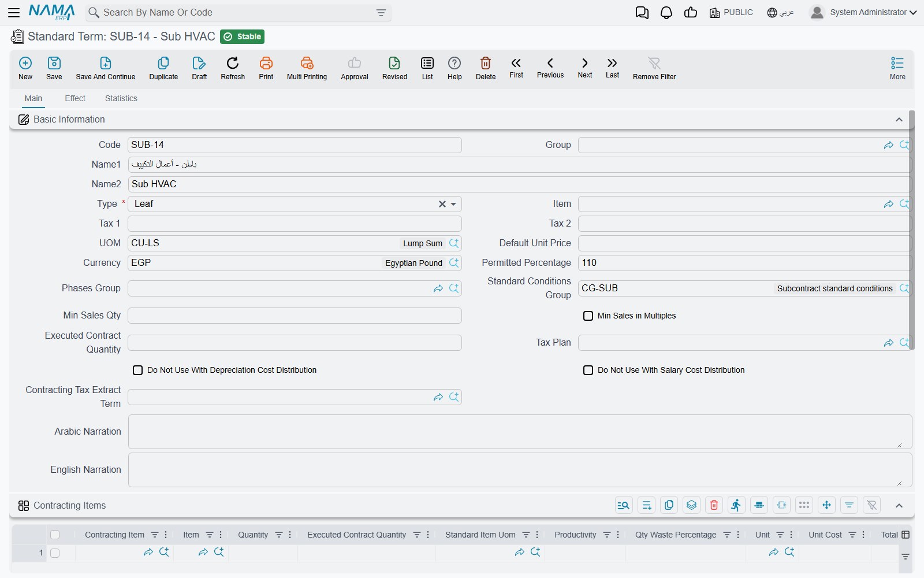Click the Revised icon
The width and height of the screenshot is (924, 578).
(394, 68)
